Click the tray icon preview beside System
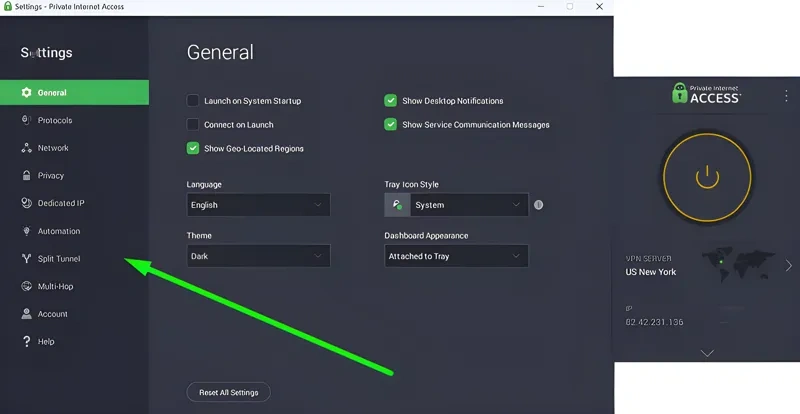The height and width of the screenshot is (414, 800). pos(397,205)
